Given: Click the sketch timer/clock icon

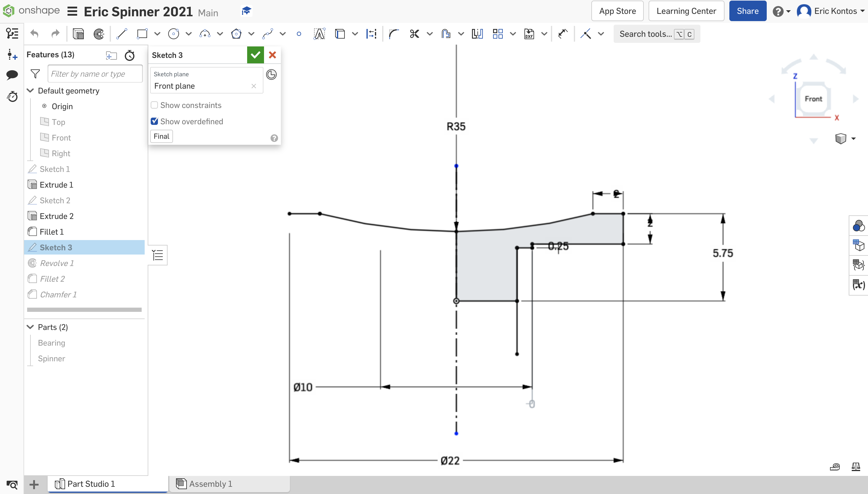Looking at the screenshot, I should point(271,74).
